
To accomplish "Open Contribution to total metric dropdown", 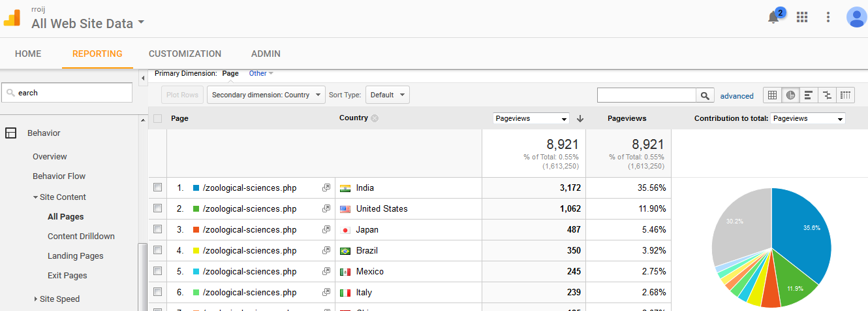I will 807,118.
